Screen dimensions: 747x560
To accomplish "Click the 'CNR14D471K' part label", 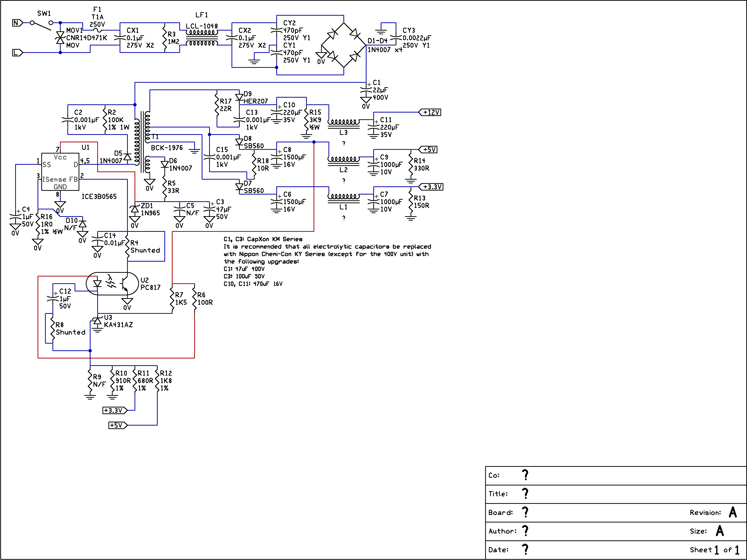I will (x=87, y=38).
